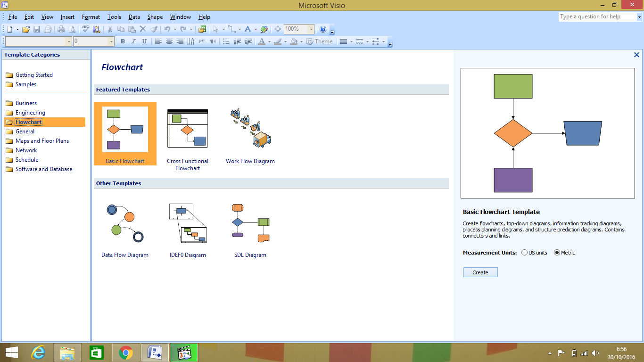Image resolution: width=644 pixels, height=362 pixels.
Task: Open a file with the Open folder icon
Action: (26, 29)
